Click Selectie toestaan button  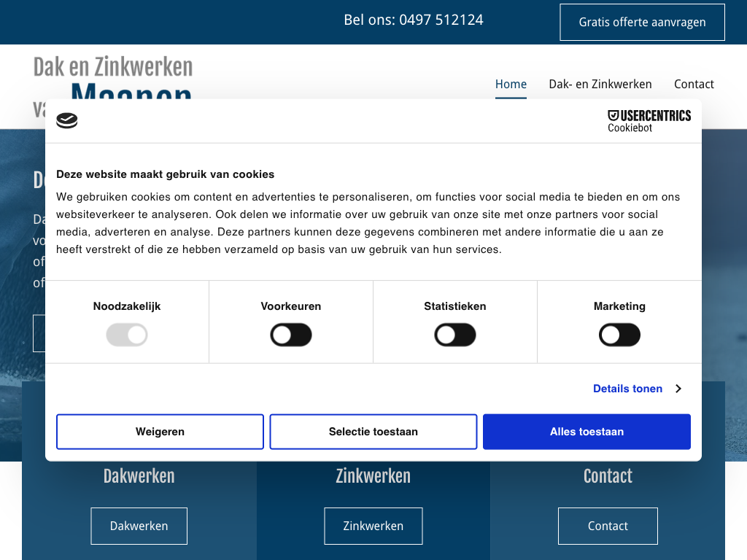[x=373, y=432]
